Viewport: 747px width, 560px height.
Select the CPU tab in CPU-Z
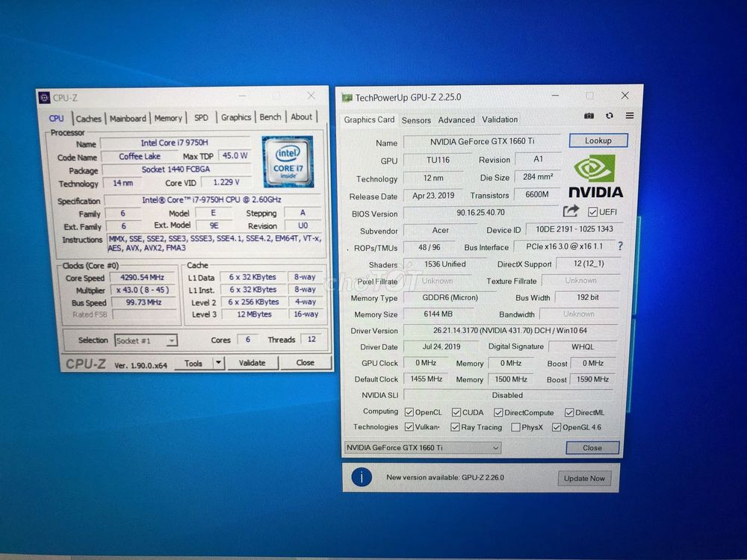coord(56,118)
